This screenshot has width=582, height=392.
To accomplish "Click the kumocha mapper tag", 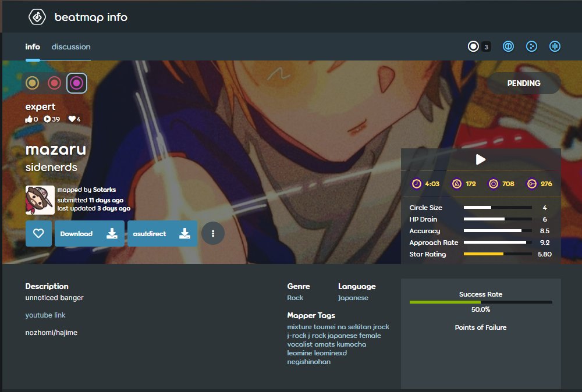I will [x=352, y=344].
